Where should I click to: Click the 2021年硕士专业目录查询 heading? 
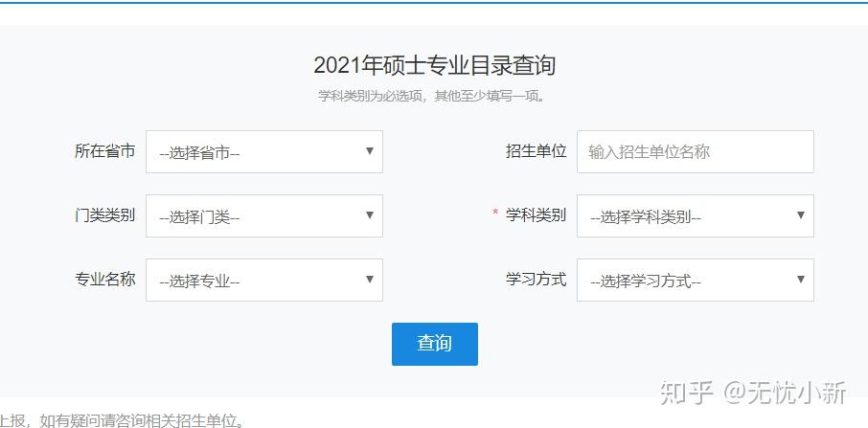point(434,65)
